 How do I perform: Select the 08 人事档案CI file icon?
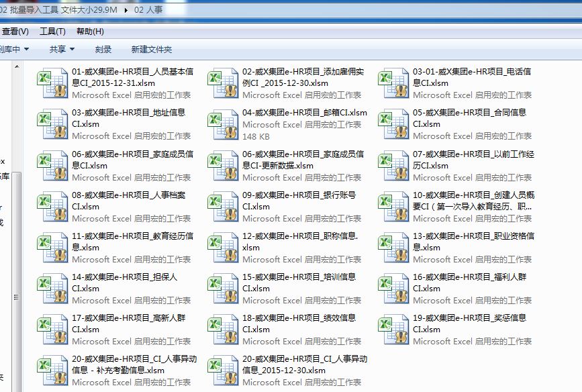[x=52, y=206]
